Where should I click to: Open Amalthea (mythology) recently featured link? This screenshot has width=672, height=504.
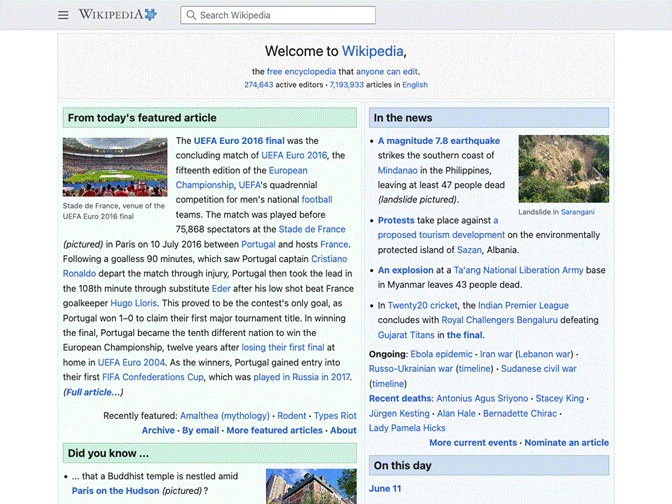click(225, 416)
